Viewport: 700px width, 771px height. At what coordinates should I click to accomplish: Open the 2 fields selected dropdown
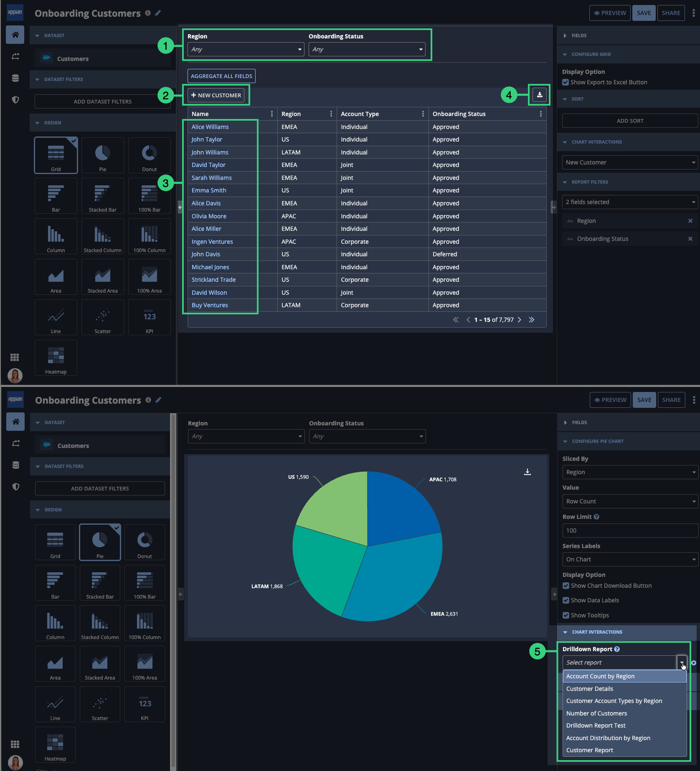pyautogui.click(x=630, y=202)
